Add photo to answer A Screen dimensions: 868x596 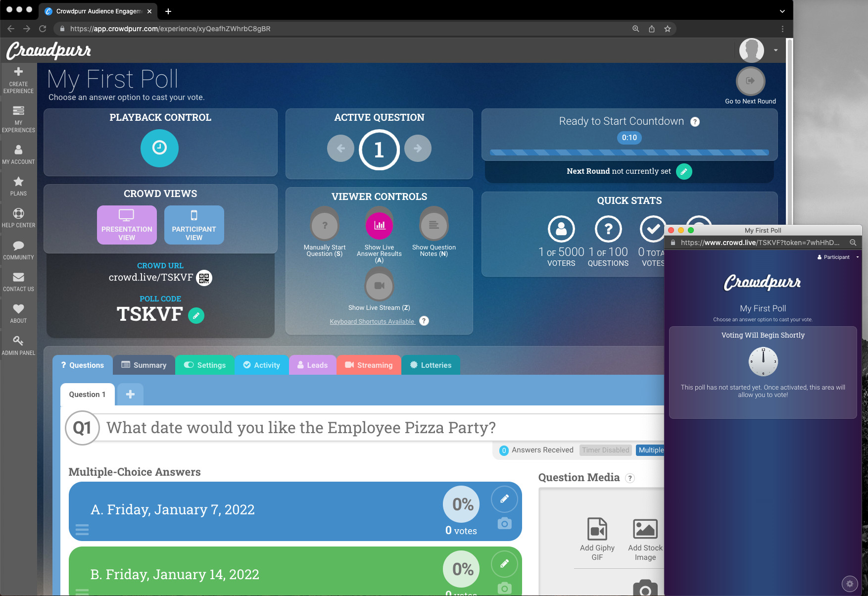504,523
